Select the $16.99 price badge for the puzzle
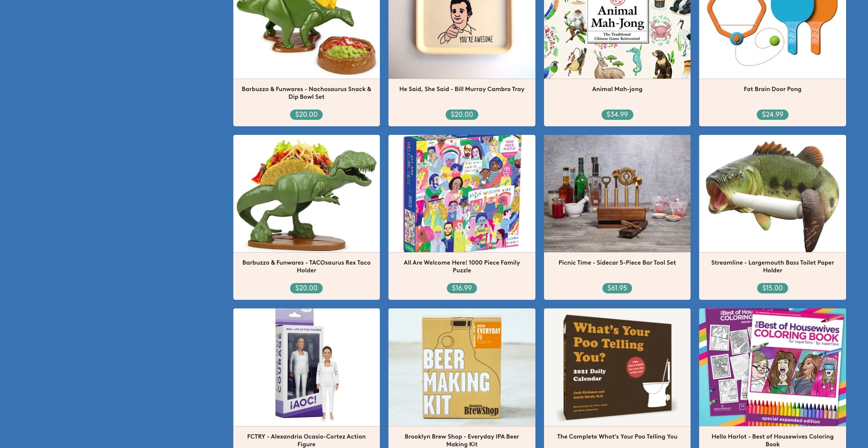868x448 pixels. point(462,288)
